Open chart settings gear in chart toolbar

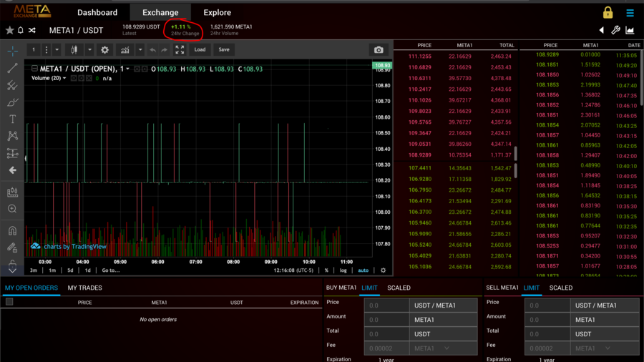(105, 50)
